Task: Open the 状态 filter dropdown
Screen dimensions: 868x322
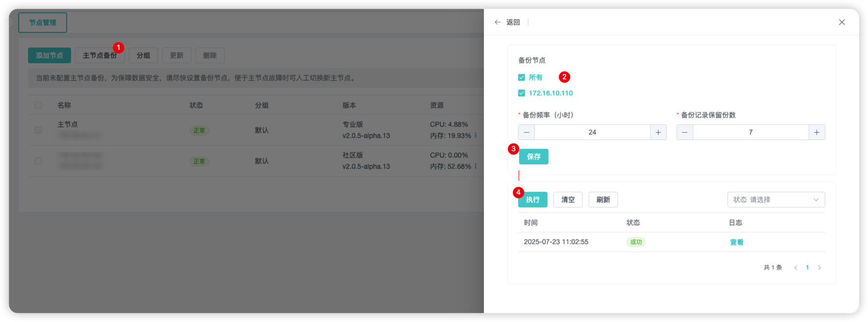Action: [776, 200]
